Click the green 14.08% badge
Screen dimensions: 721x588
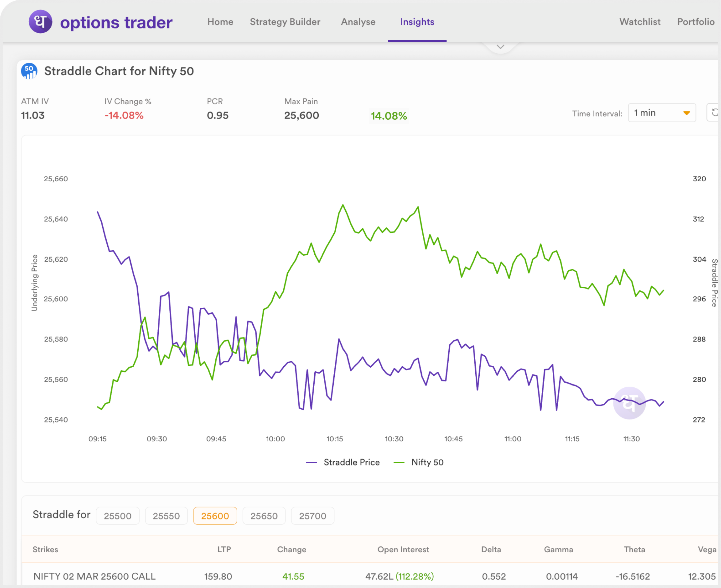(389, 116)
